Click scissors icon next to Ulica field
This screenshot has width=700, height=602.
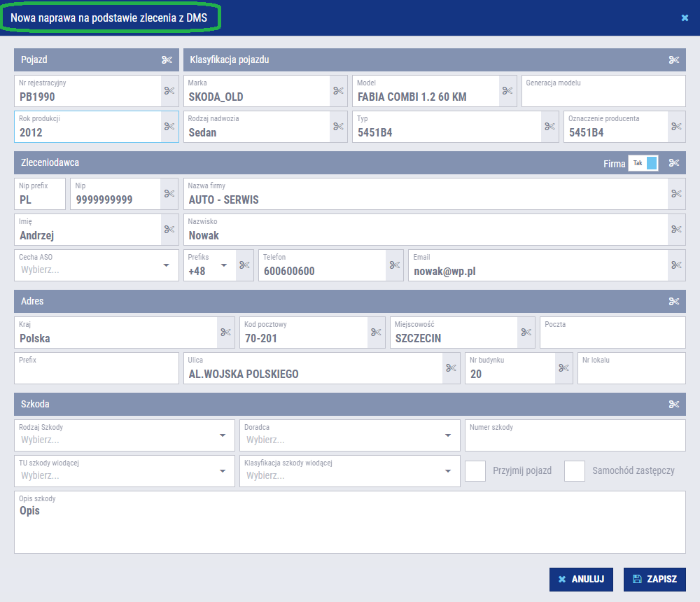[451, 368]
